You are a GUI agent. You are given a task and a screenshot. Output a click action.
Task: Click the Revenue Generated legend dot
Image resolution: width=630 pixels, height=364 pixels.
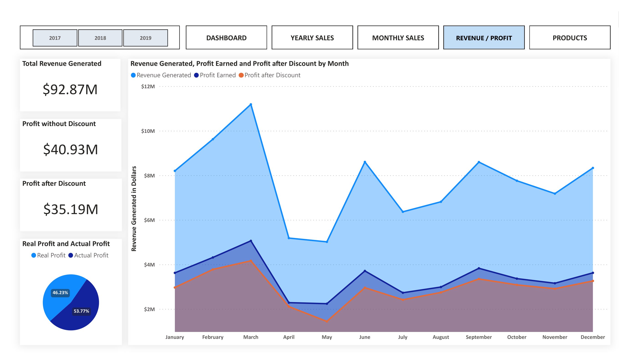pos(133,75)
